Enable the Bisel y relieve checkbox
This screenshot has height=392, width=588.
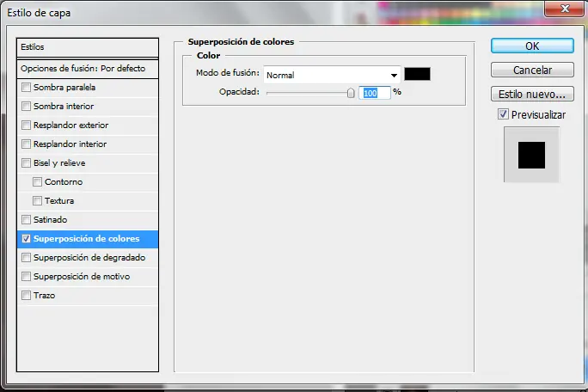pyautogui.click(x=26, y=162)
